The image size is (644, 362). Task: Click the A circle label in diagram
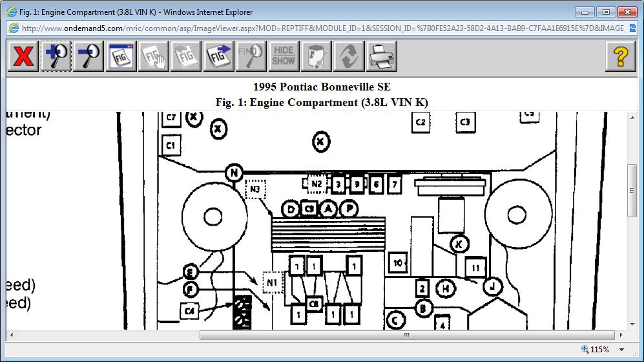pos(328,209)
